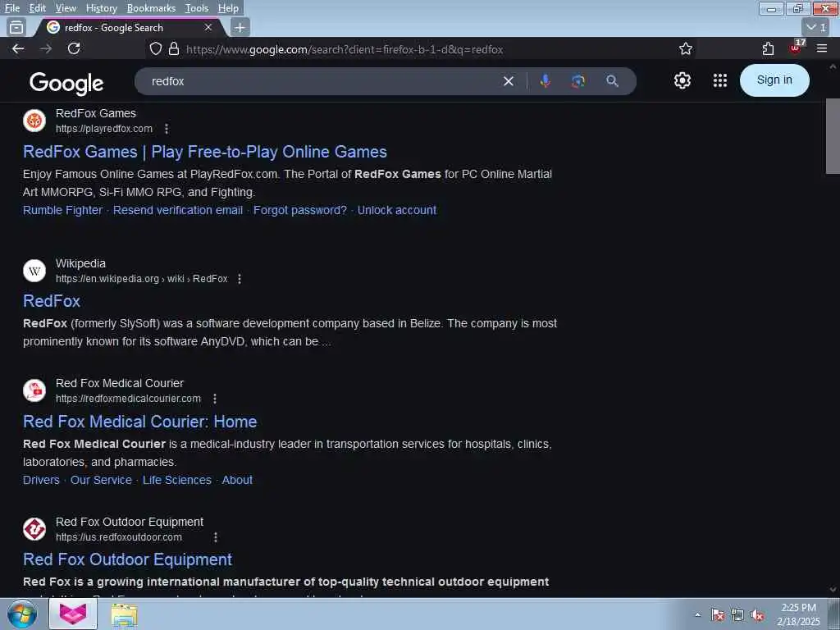Open the Forgot password? sitelink
Viewport: 840px width, 630px height.
[300, 210]
